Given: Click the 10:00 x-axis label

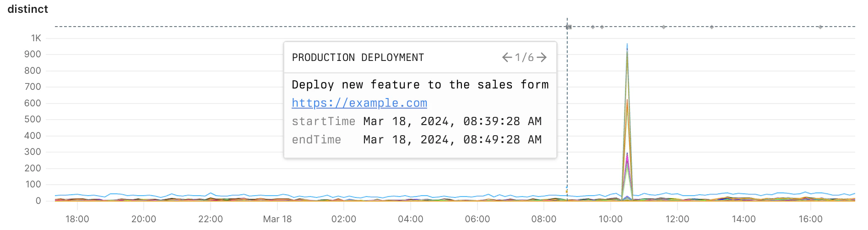Looking at the screenshot, I should 611,219.
